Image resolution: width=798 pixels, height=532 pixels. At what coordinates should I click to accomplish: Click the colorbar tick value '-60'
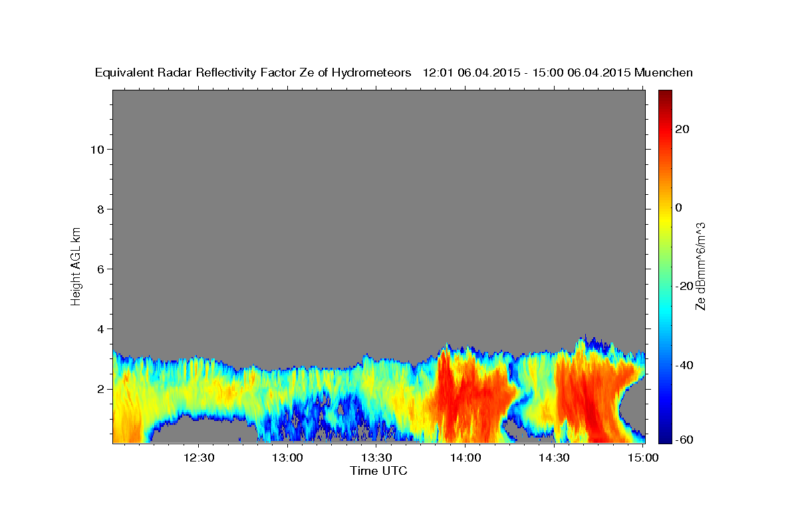point(685,440)
